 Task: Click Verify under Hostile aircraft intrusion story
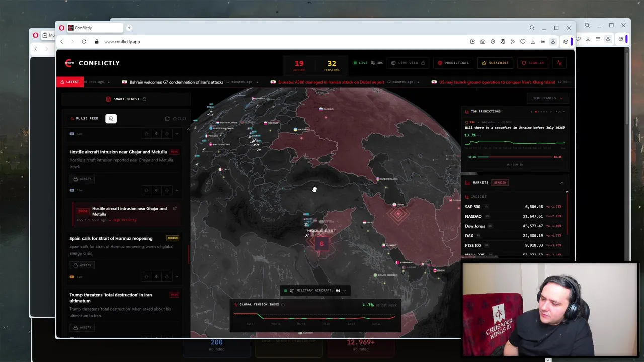point(82,179)
